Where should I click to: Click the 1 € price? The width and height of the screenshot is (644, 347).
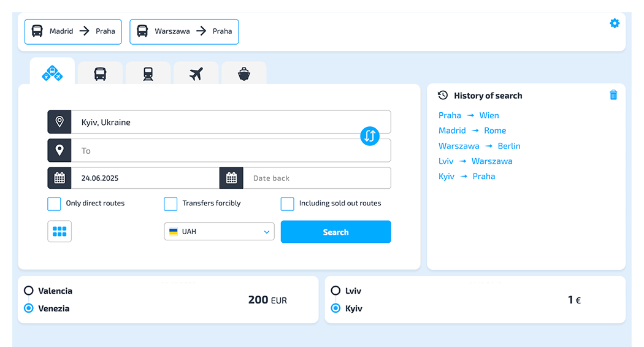574,300
